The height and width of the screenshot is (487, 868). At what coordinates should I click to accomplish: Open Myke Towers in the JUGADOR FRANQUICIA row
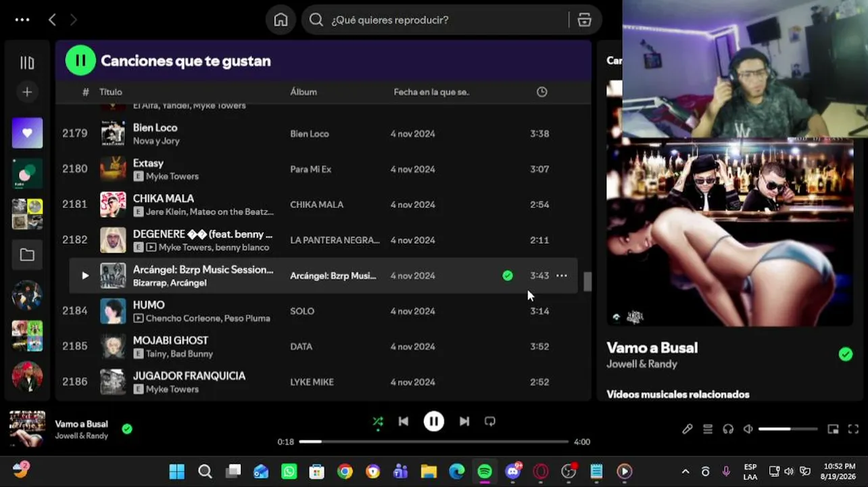pyautogui.click(x=172, y=389)
